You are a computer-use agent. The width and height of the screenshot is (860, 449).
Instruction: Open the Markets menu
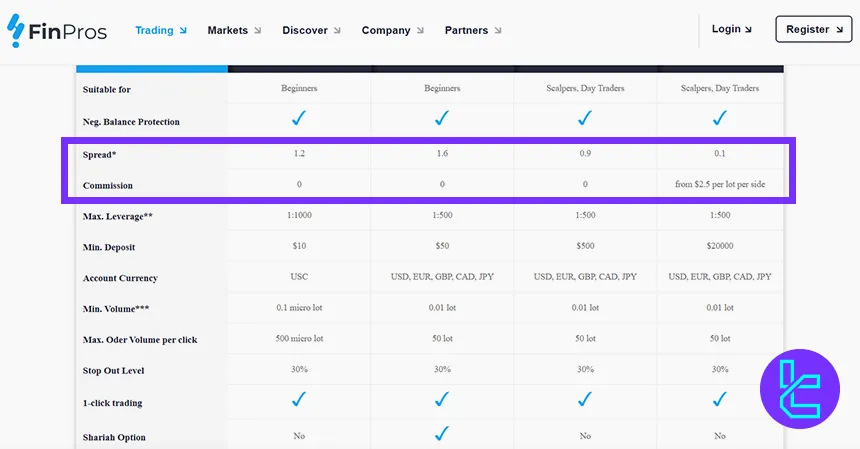[x=234, y=30]
